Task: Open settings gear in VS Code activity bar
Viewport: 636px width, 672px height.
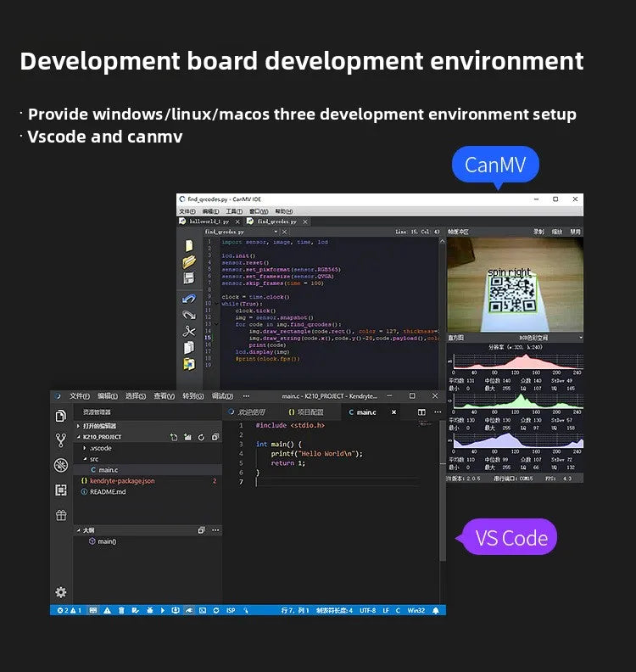Action: point(61,592)
